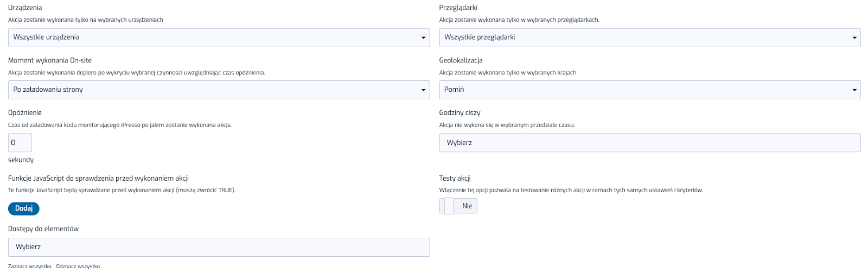Click the Odznacz wszystko link
The image size is (868, 272).
click(78, 267)
